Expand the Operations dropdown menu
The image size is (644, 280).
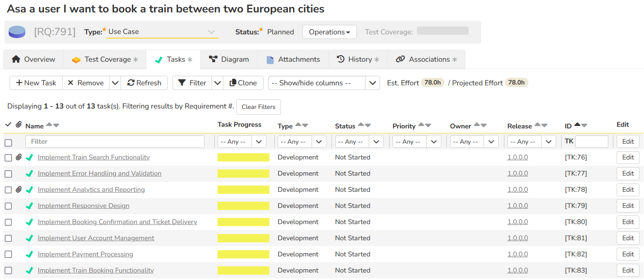329,32
